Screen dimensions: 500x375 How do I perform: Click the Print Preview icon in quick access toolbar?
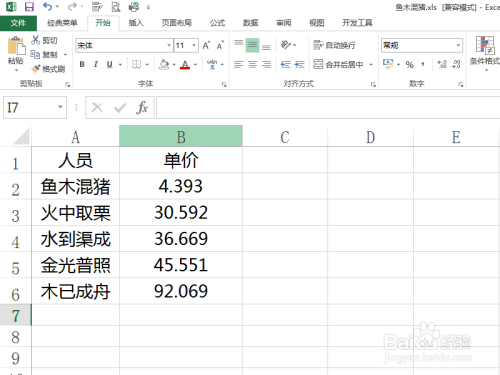(116, 7)
